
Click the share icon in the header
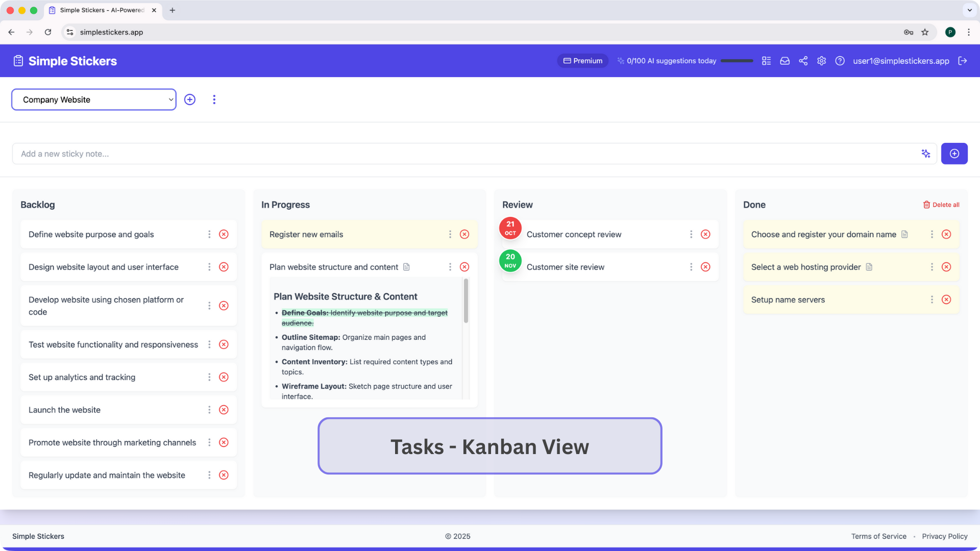click(x=803, y=61)
